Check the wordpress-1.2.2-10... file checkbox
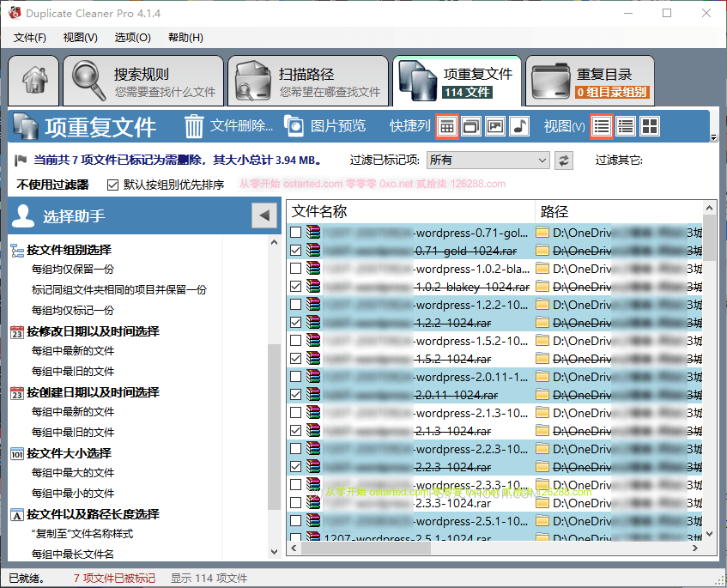 pos(295,305)
